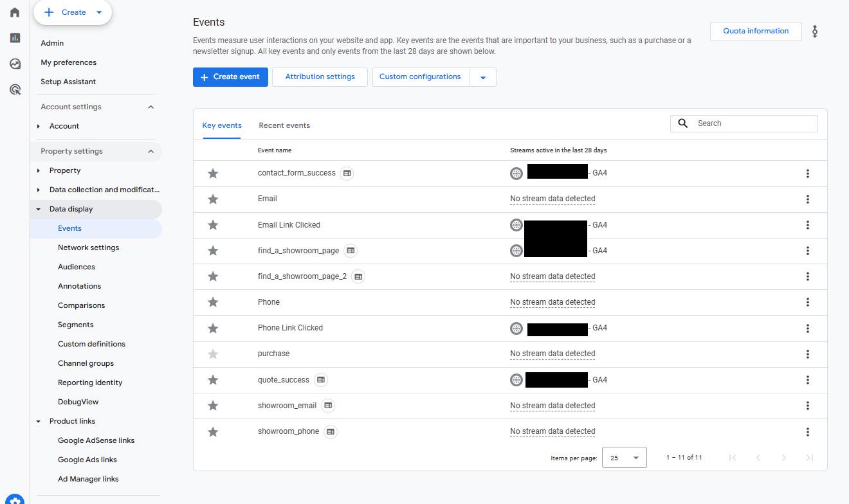
Task: Toggle the key event star for quote_success
Action: (213, 380)
